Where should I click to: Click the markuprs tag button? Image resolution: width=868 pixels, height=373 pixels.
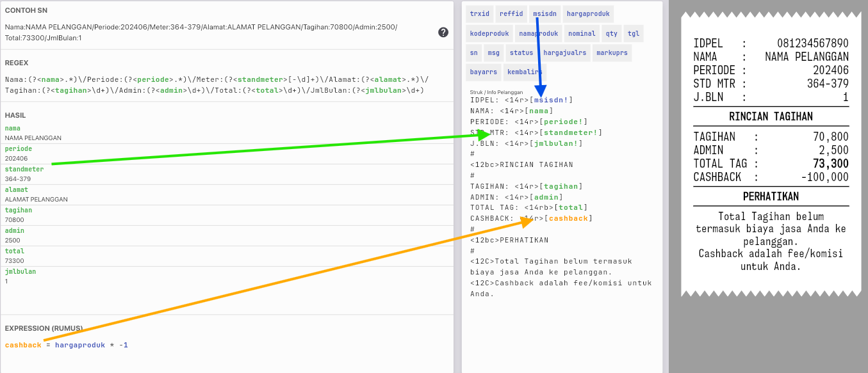pos(611,52)
